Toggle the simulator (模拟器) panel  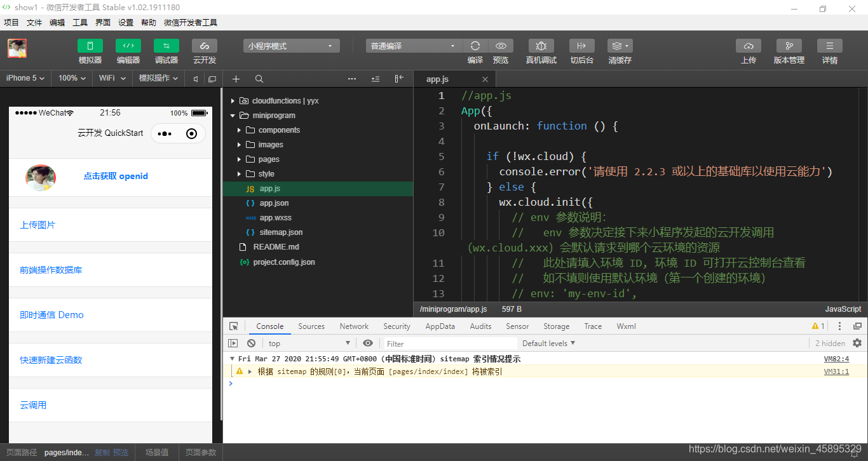(x=90, y=46)
